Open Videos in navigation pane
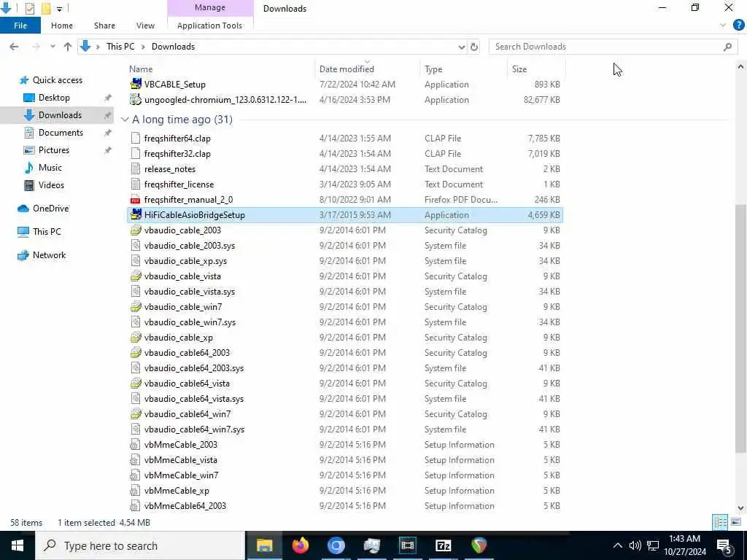The image size is (747, 560). [51, 185]
